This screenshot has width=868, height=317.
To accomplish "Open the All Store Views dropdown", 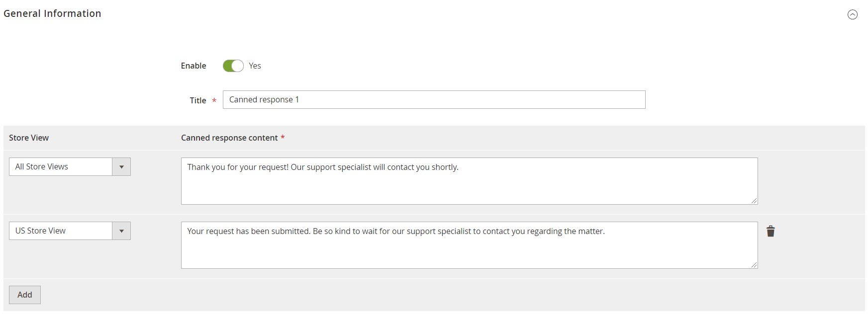I will 70,166.
